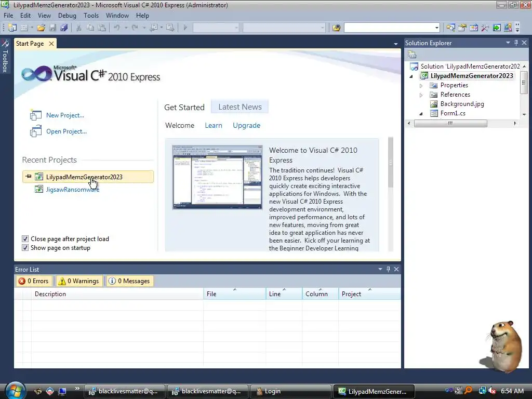Viewport: 532px width, 399px height.
Task: Collapse the LilypadMemzGenerator2023 project node
Action: click(x=411, y=76)
